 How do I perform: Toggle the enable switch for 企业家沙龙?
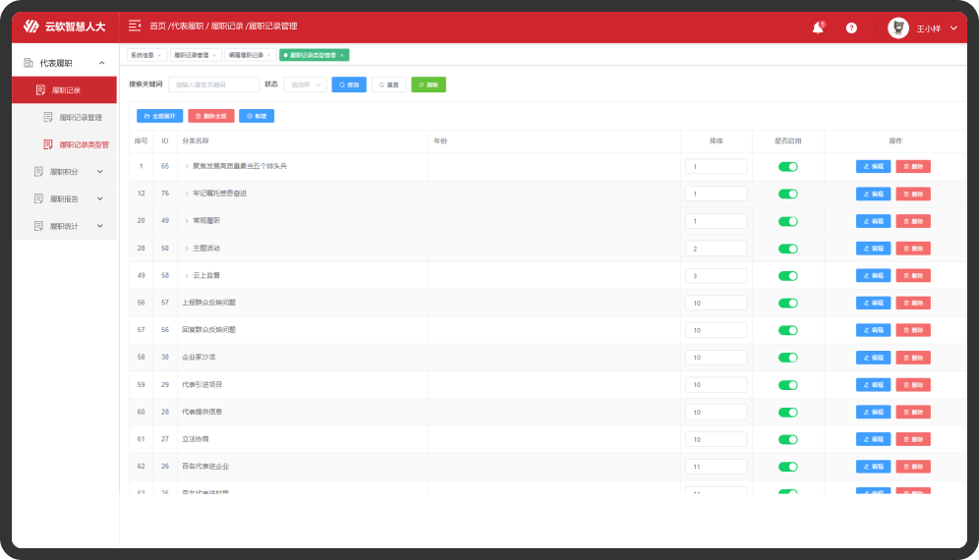click(x=787, y=358)
